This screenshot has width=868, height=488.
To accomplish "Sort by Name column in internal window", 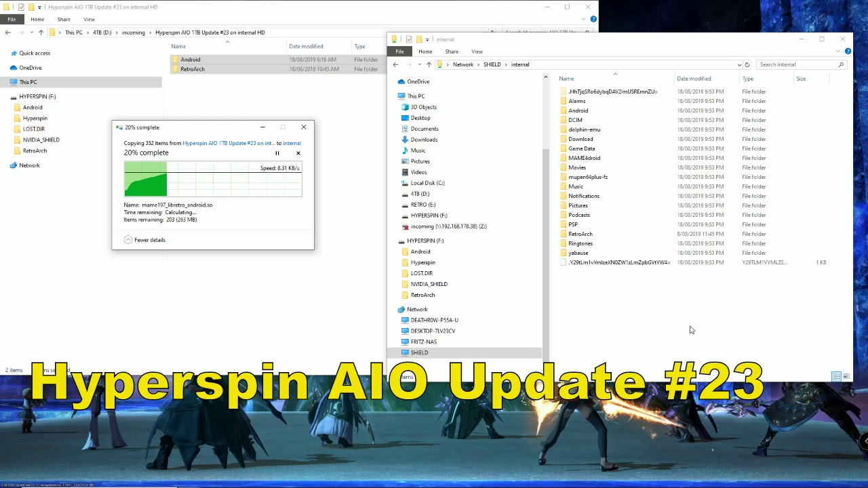I will tap(566, 79).
